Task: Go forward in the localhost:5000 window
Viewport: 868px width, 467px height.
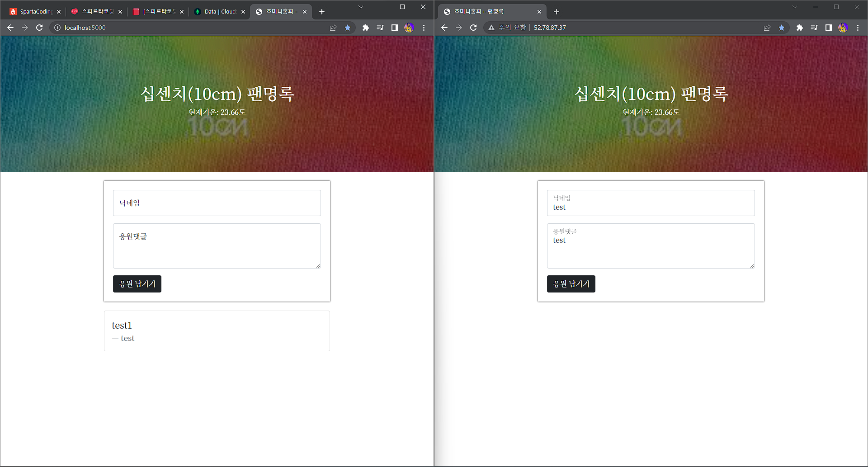Action: point(25,28)
